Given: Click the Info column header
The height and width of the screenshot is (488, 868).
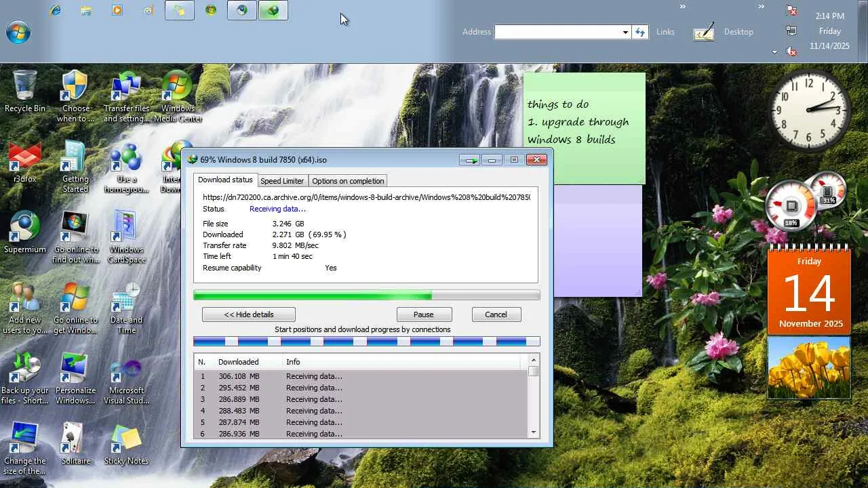Looking at the screenshot, I should pos(401,362).
